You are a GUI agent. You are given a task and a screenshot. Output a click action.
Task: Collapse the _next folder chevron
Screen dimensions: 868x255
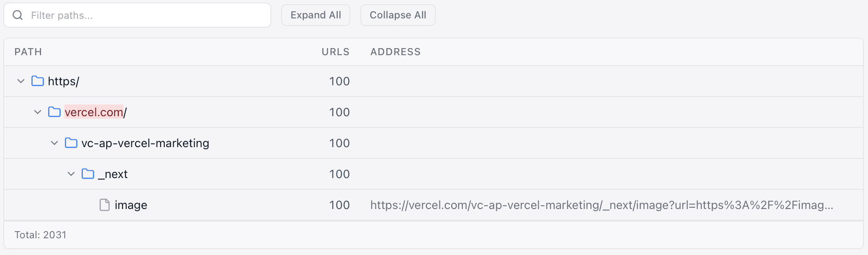click(71, 174)
